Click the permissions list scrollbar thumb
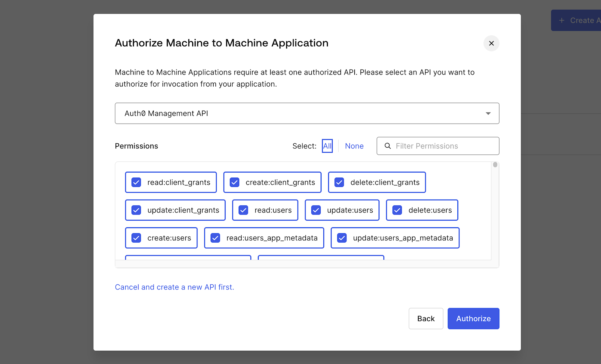601x364 pixels. (x=495, y=165)
